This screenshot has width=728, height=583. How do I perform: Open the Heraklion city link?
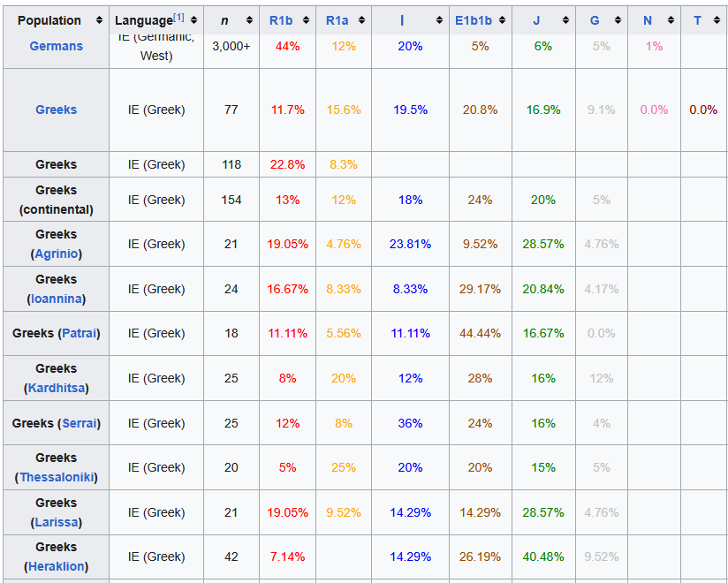[57, 566]
